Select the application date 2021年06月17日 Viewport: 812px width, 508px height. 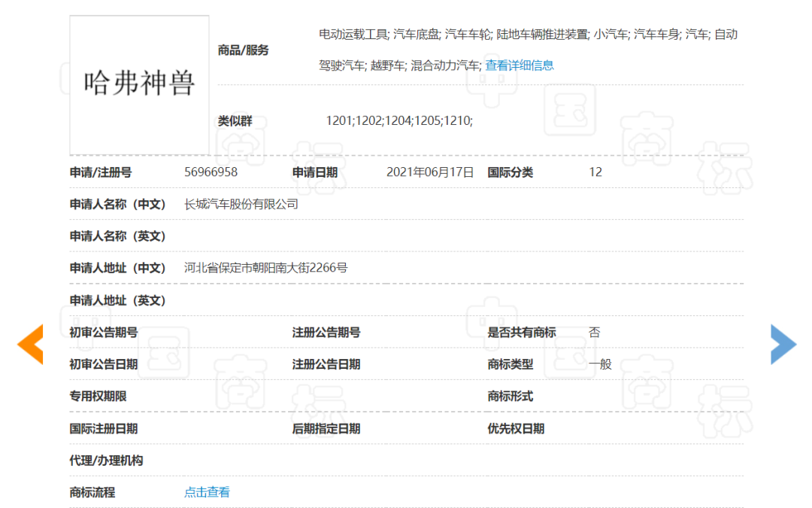[430, 172]
